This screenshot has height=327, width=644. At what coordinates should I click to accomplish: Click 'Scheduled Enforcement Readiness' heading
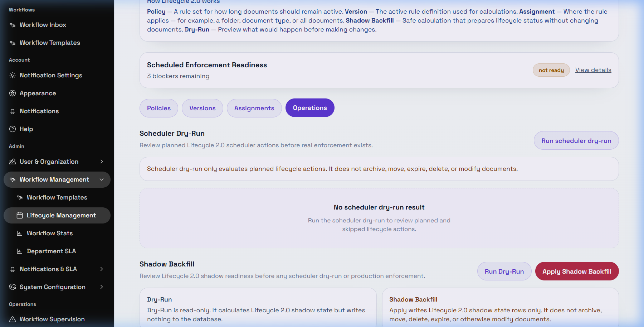click(207, 65)
